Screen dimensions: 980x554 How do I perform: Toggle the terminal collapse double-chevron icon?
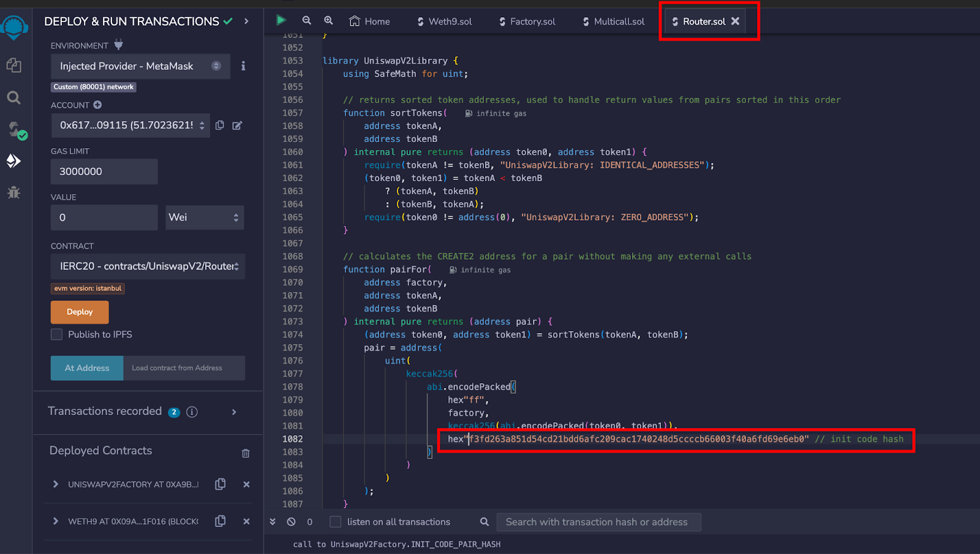(x=273, y=522)
